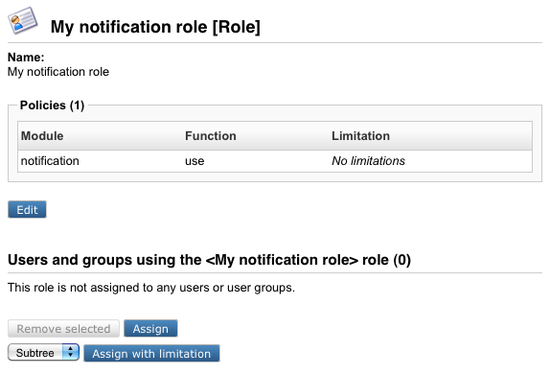Image resolution: width=550 pixels, height=375 pixels.
Task: Click the 'My notification role [Role]' title
Action: (155, 27)
